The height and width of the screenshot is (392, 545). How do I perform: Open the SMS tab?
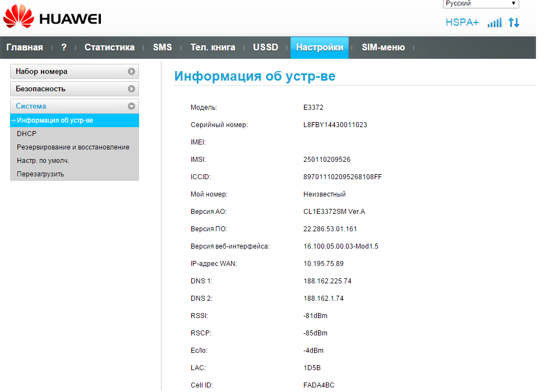click(x=162, y=47)
